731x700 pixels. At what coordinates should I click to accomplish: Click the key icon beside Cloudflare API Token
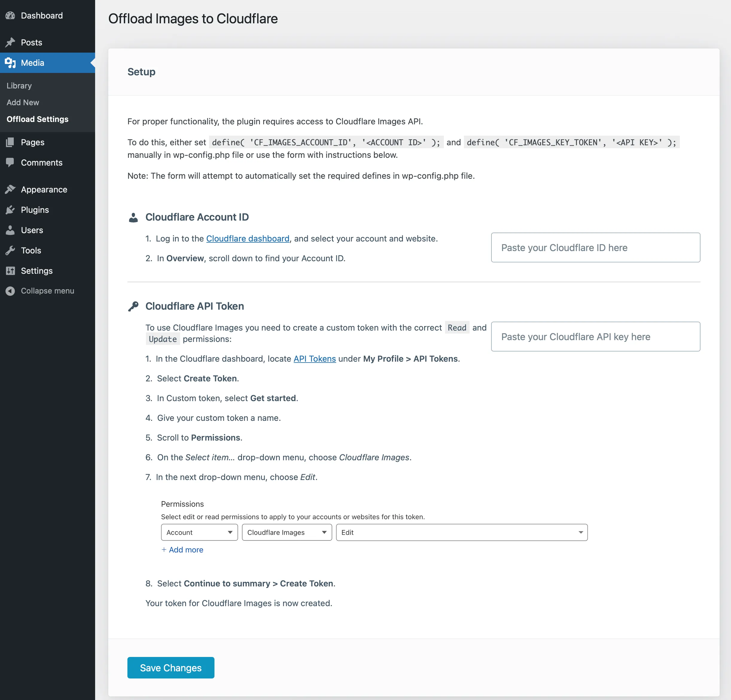(133, 306)
